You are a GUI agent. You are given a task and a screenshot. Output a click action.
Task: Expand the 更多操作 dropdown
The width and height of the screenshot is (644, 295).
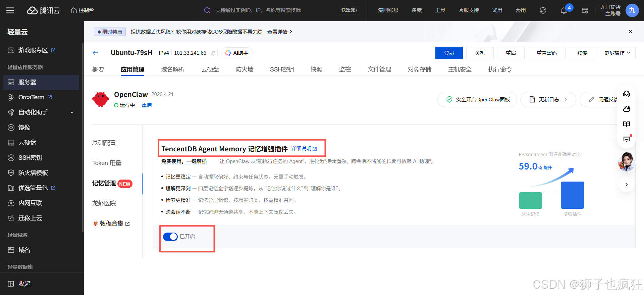[x=618, y=53]
